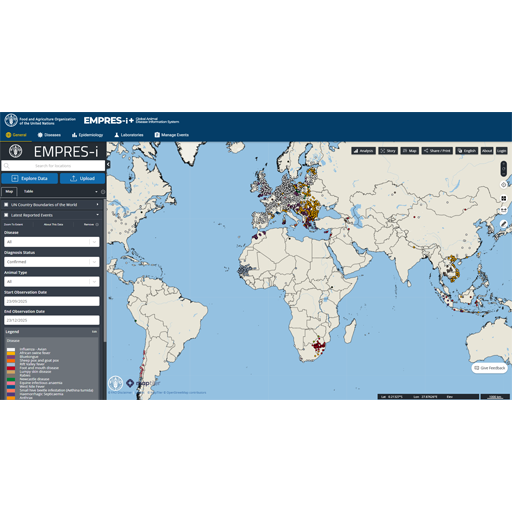
Task: Click the my location icon
Action: tap(504, 185)
